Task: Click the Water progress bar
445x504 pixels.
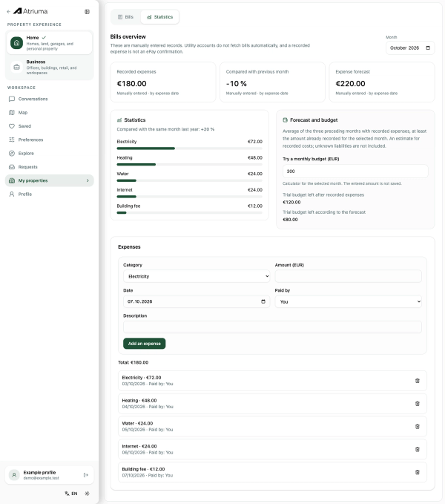Action: click(189, 180)
